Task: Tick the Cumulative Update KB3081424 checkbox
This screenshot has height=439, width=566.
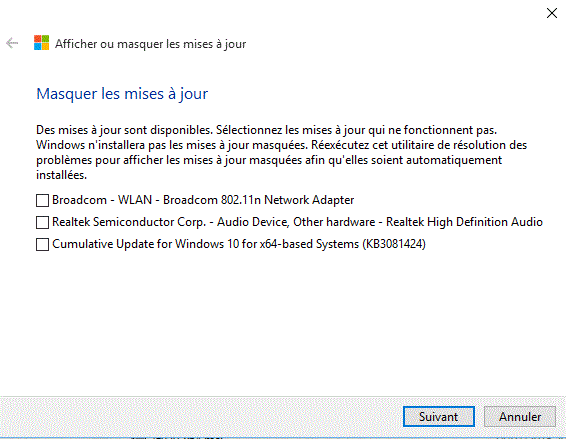Action: pos(42,244)
